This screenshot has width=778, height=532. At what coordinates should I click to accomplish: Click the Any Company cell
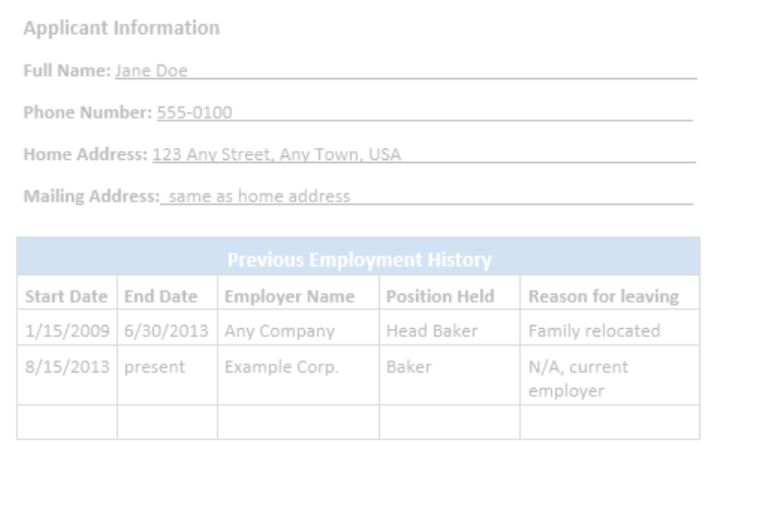click(x=298, y=327)
